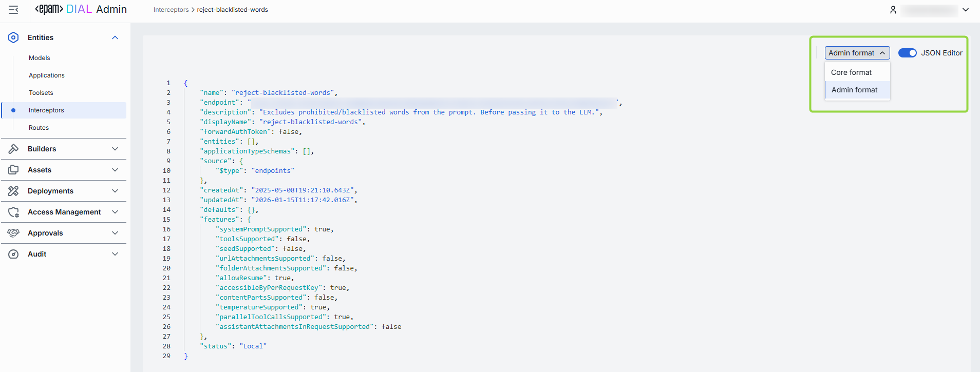Click the Entities hexagon icon

[x=13, y=37]
